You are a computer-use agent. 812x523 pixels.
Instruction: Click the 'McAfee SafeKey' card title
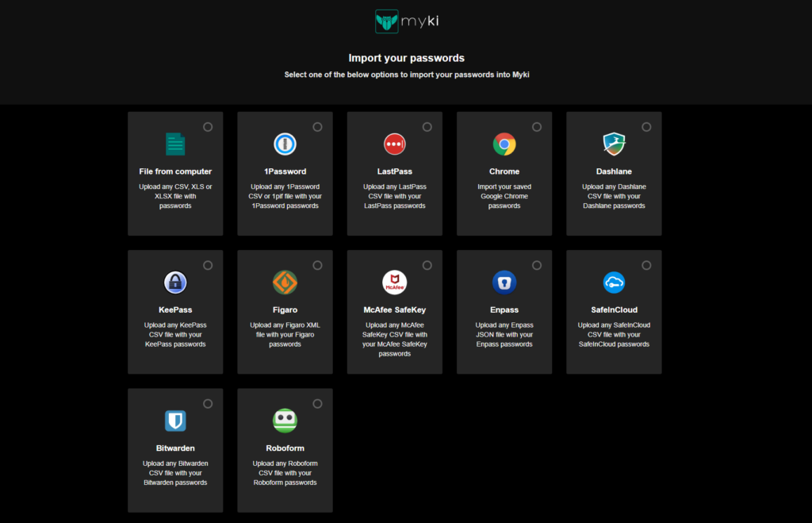tap(395, 310)
